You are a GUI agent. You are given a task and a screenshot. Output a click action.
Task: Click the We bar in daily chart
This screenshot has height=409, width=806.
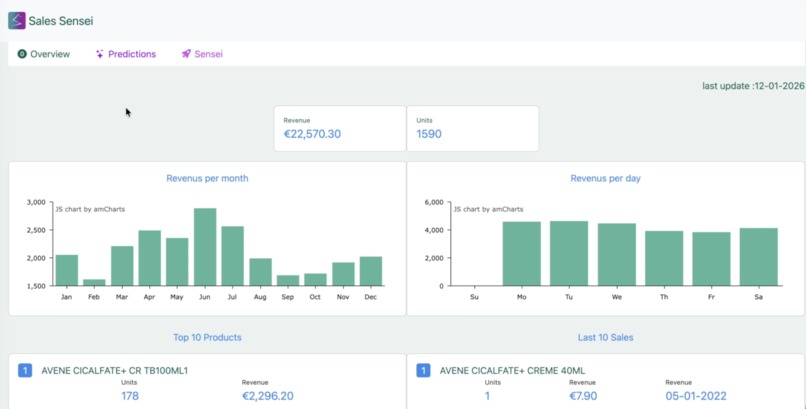(617, 254)
